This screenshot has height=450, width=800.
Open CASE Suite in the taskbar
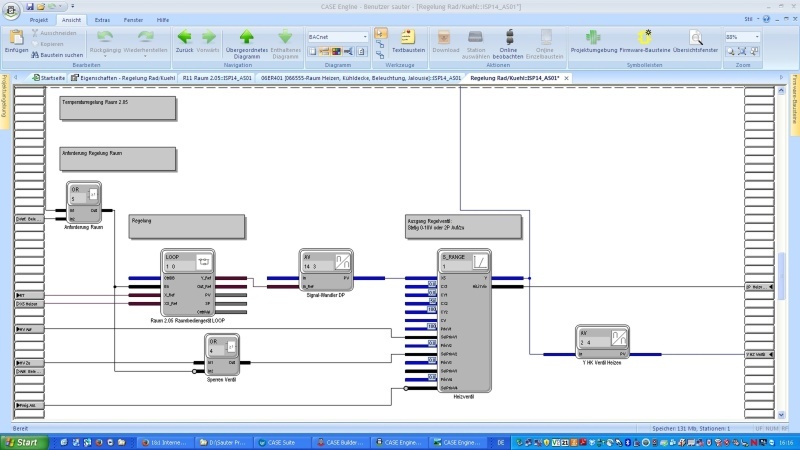pyautogui.click(x=281, y=442)
